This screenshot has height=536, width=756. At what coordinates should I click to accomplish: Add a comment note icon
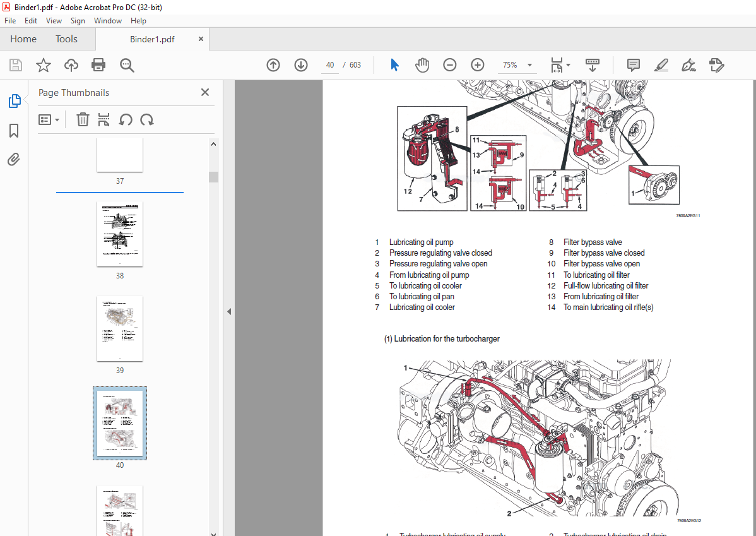633,64
